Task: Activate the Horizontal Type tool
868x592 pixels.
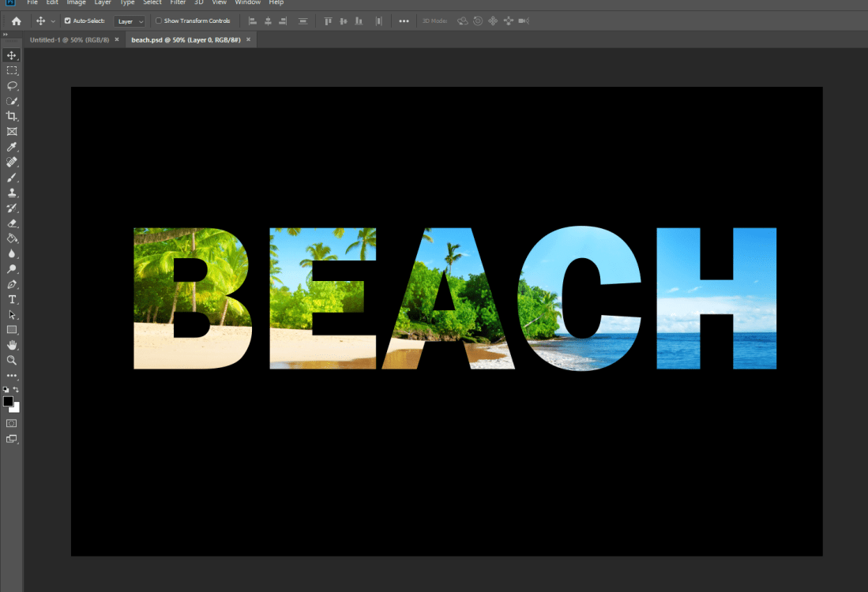Action: 12,299
